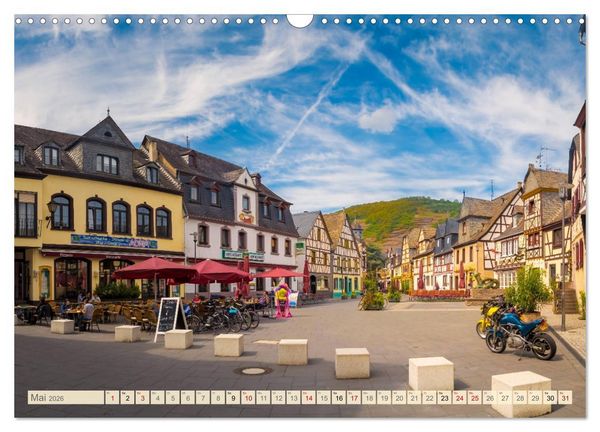Viewport: 600px width, 432px height.
Task: Select date 9 in calendar strip
Action: (x=233, y=398)
